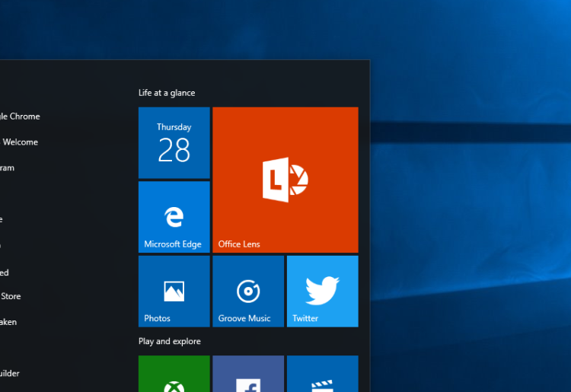Click the Office Lens label text

[239, 244]
